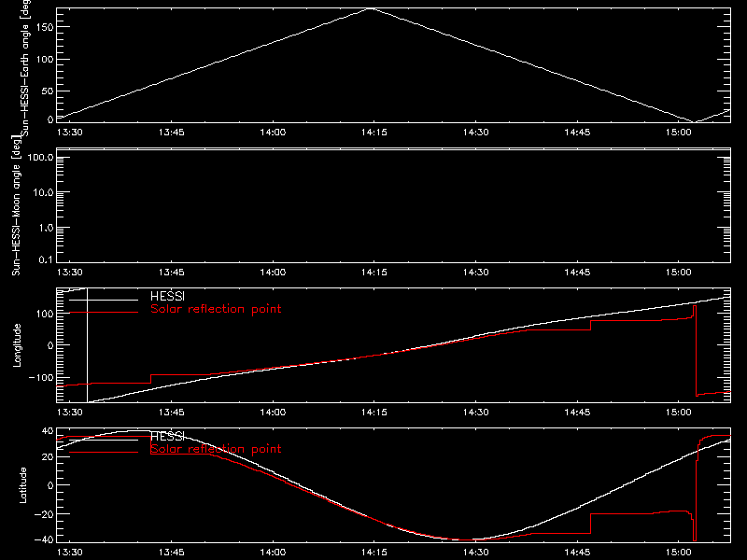Click the Sun-HESSI-Earth angle axis label
This screenshot has height=560, width=747.
(25, 66)
